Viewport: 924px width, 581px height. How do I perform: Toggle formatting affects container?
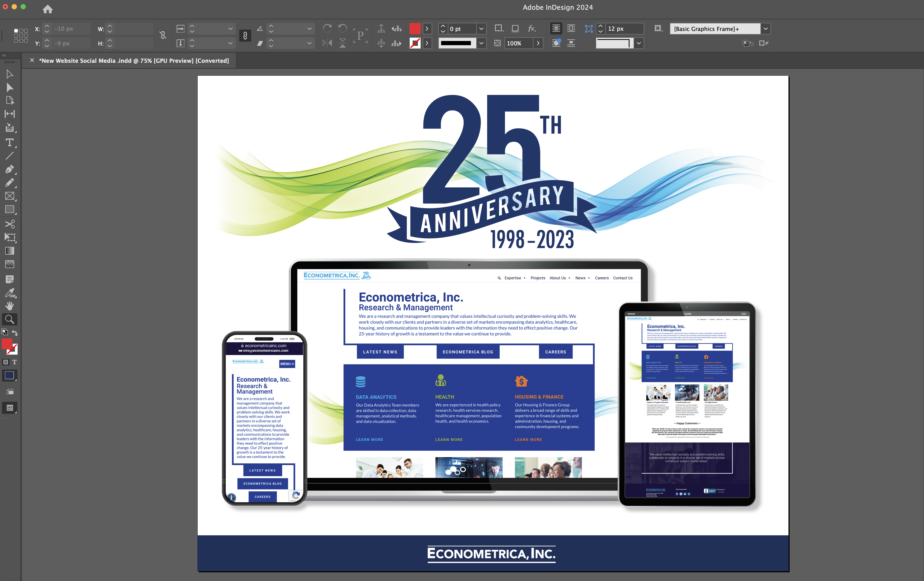5,362
